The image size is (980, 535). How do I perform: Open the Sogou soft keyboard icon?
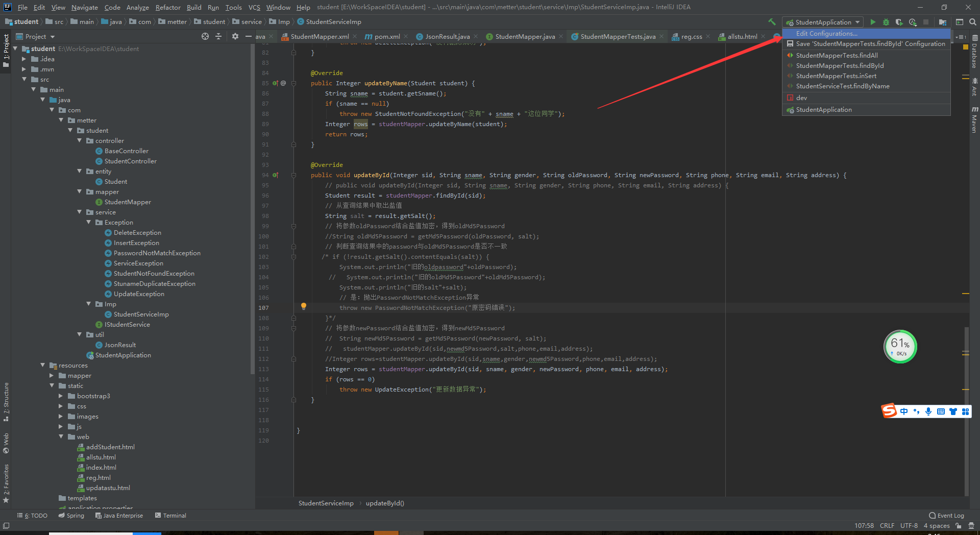pyautogui.click(x=941, y=411)
